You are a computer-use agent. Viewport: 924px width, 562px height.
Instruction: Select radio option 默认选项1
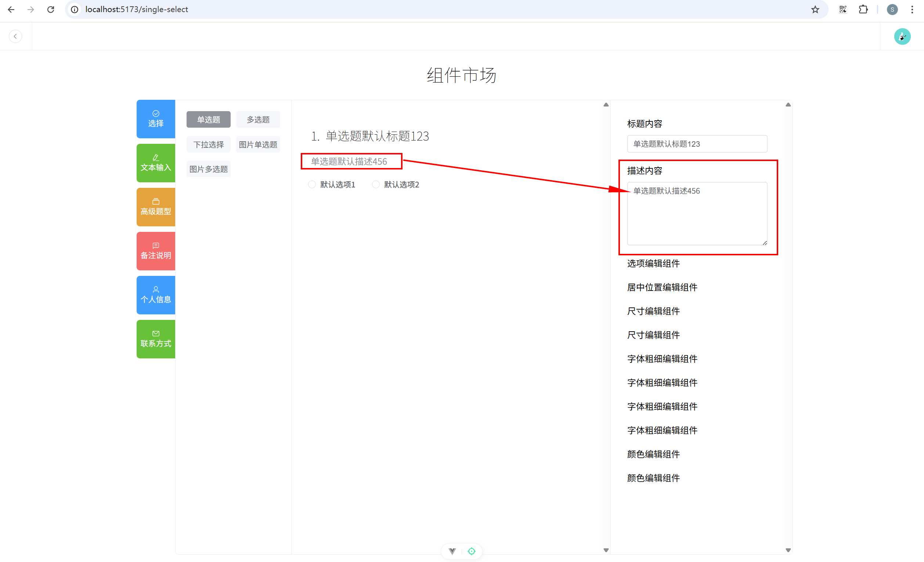point(312,184)
